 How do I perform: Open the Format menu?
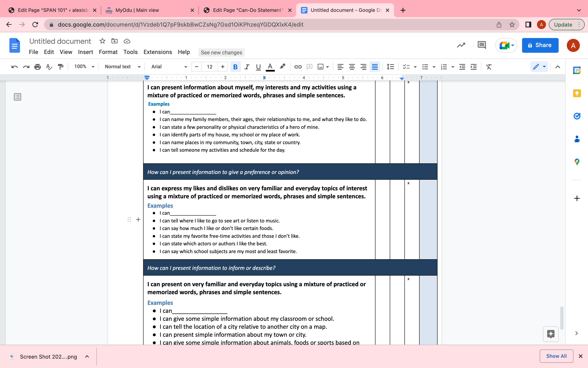click(x=108, y=52)
